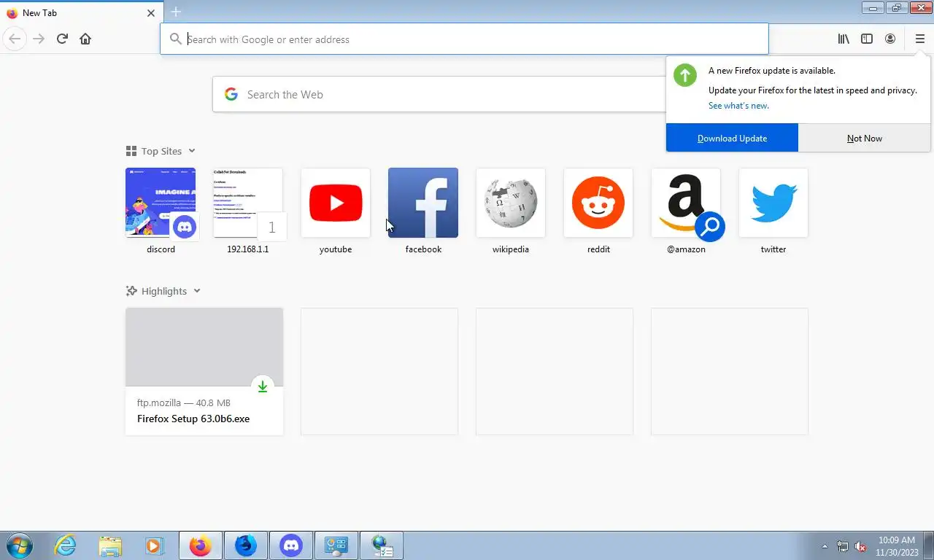Image resolution: width=934 pixels, height=560 pixels.
Task: Open the clock showing 10:09 AM
Action: (897, 546)
